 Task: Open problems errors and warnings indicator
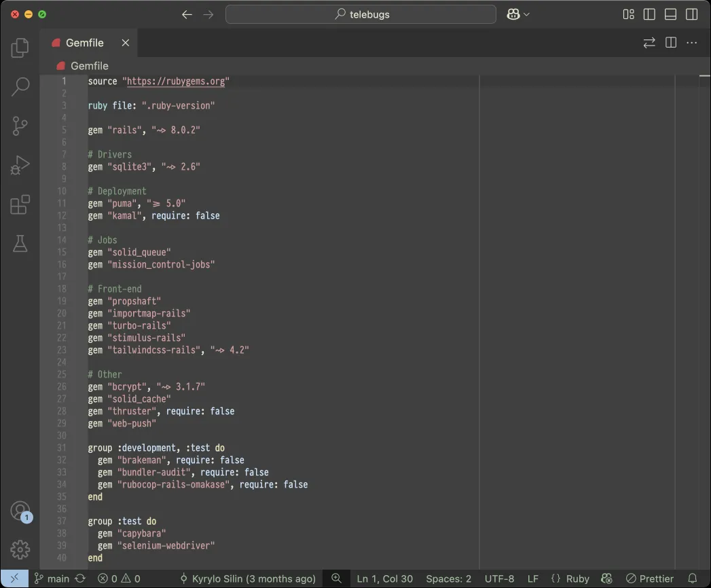pyautogui.click(x=119, y=578)
